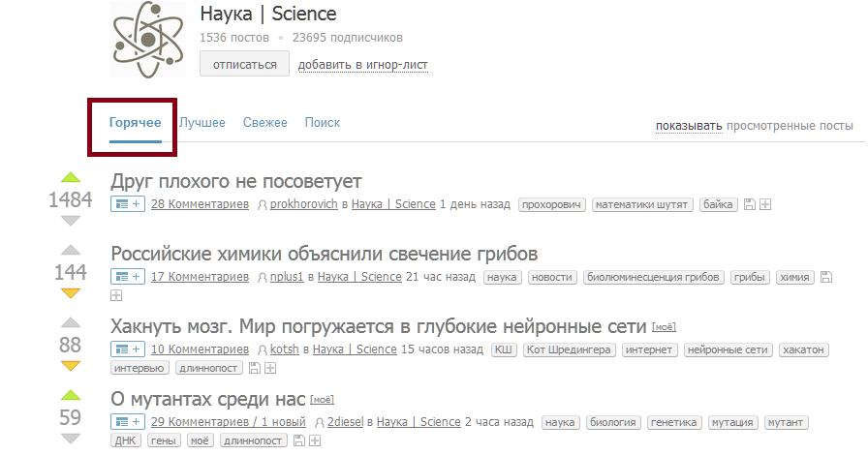The width and height of the screenshot is (868, 455).
Task: Open '17 Комментариев' link
Action: point(200,277)
